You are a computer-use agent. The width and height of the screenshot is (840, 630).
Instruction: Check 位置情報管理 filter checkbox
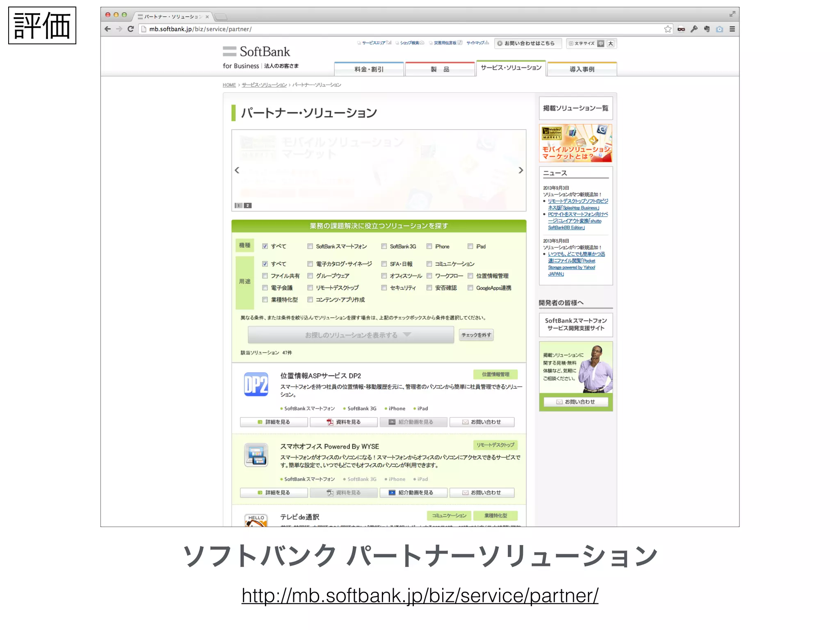470,276
